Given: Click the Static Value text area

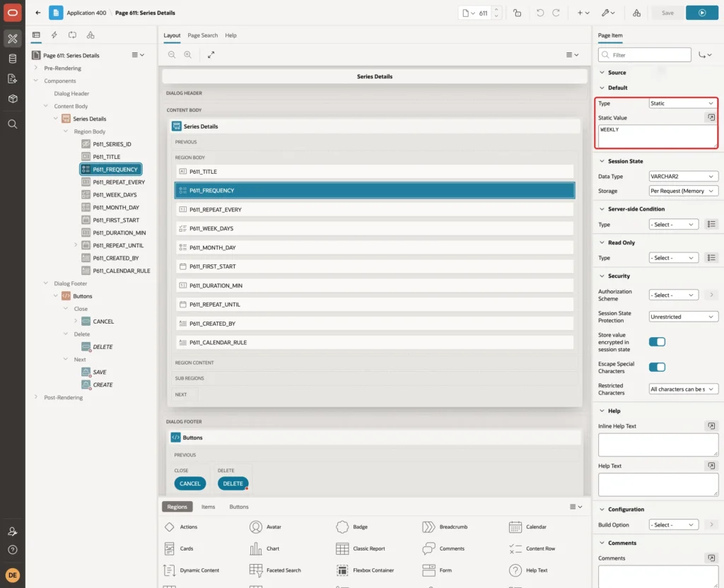Looking at the screenshot, I should click(x=657, y=136).
